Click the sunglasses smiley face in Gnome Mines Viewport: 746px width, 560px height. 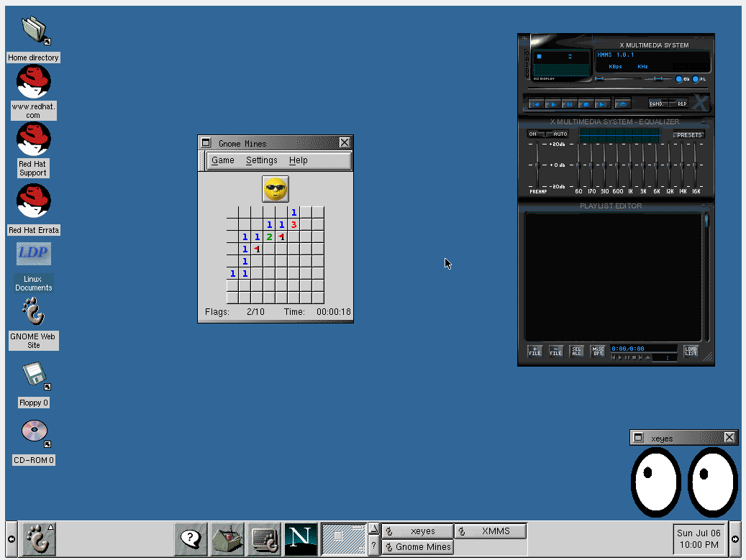pyautogui.click(x=275, y=189)
